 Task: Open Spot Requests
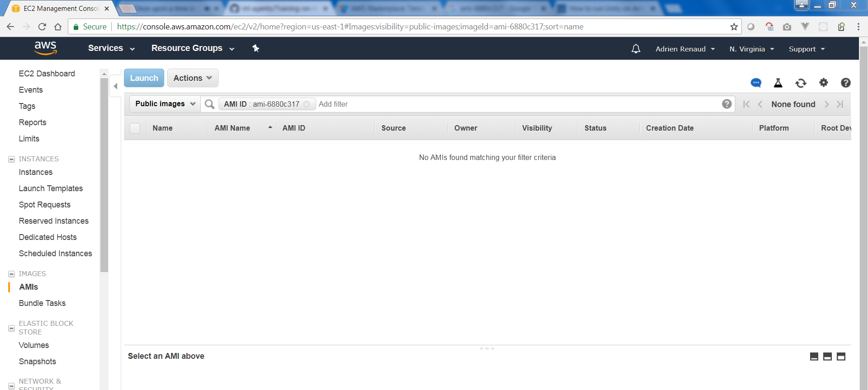click(x=45, y=205)
